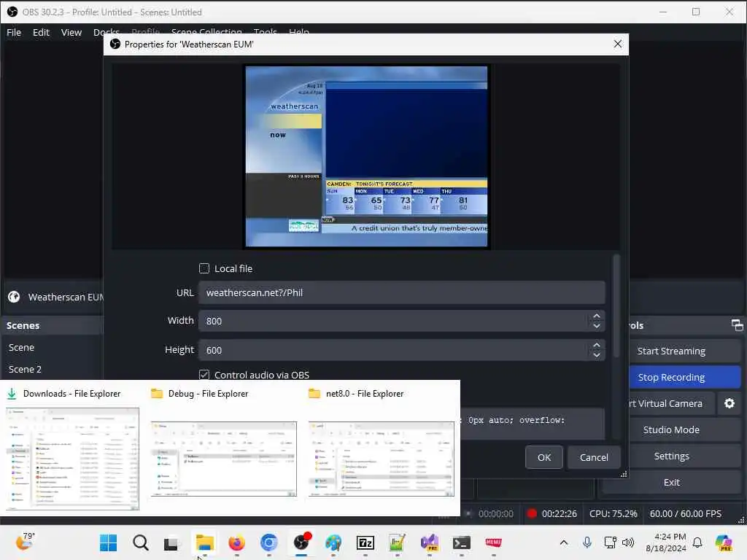Increase Width using the up arrow
The height and width of the screenshot is (560, 747).
coord(597,316)
